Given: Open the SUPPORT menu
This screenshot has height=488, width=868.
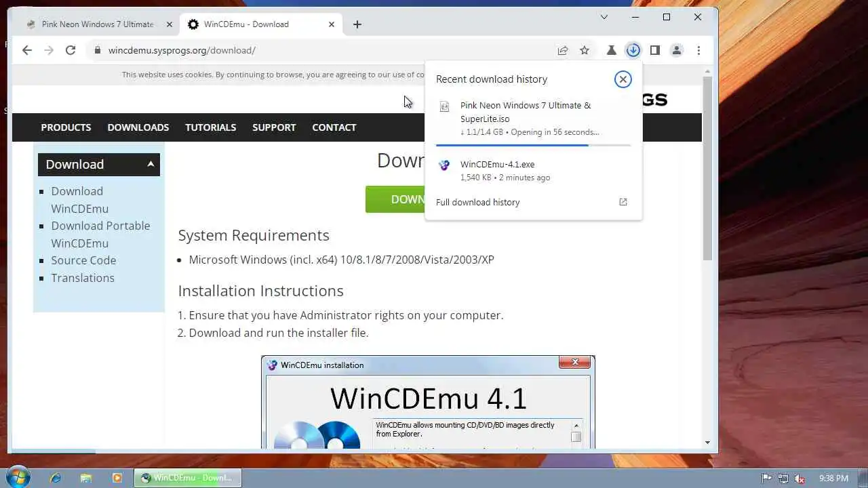Looking at the screenshot, I should pos(274,127).
